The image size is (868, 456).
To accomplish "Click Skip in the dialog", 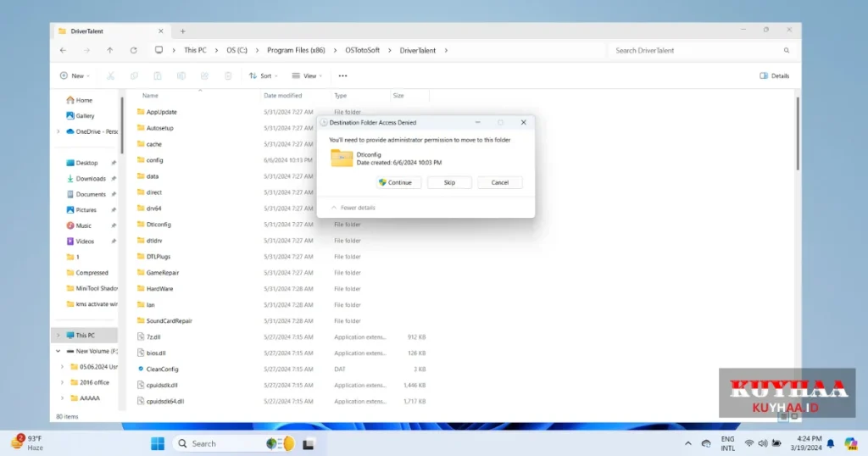I will click(449, 182).
